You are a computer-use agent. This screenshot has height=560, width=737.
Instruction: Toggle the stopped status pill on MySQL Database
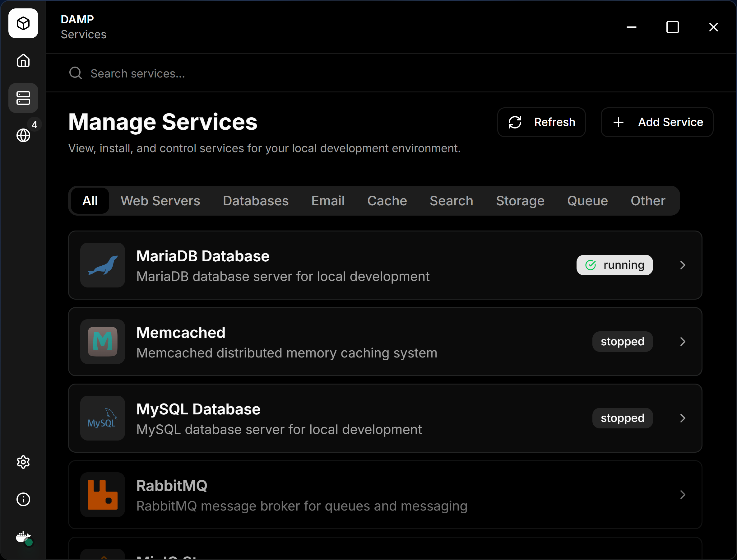pyautogui.click(x=622, y=418)
